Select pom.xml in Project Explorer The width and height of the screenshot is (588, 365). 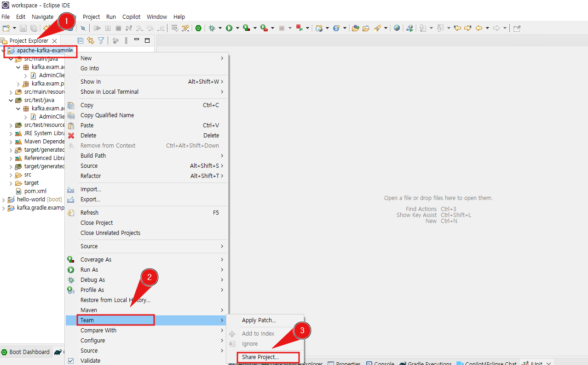coord(35,191)
